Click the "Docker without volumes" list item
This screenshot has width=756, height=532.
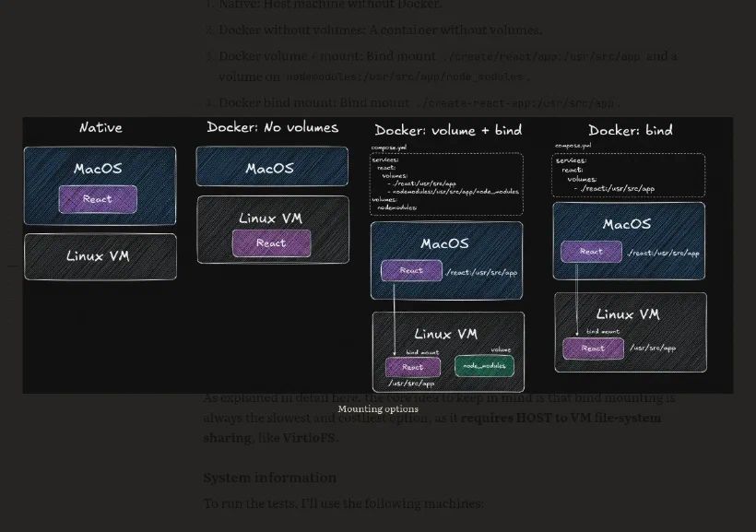click(x=381, y=30)
